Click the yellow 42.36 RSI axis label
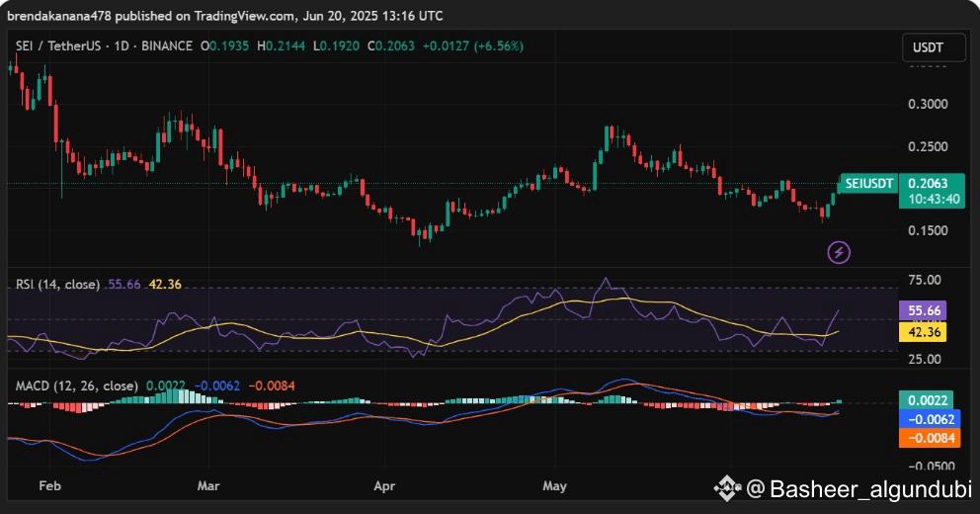 pyautogui.click(x=927, y=332)
